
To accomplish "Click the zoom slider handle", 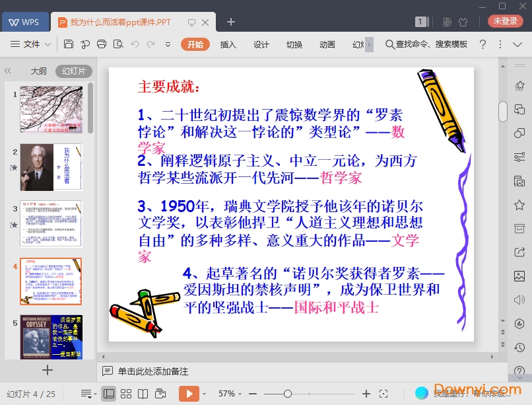I will click(287, 394).
